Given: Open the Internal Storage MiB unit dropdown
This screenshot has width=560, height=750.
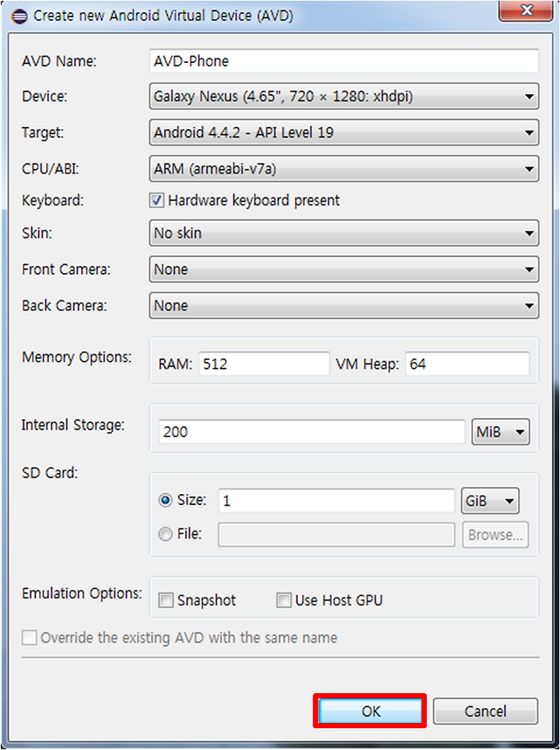Looking at the screenshot, I should tap(501, 432).
